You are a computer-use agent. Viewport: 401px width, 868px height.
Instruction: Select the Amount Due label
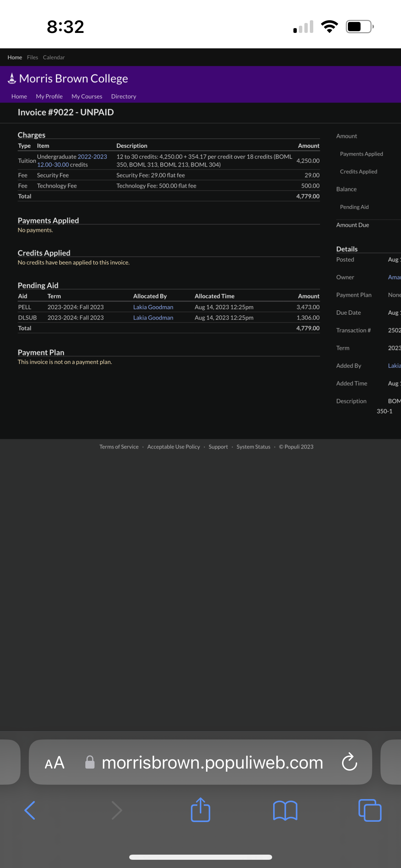pyautogui.click(x=353, y=225)
